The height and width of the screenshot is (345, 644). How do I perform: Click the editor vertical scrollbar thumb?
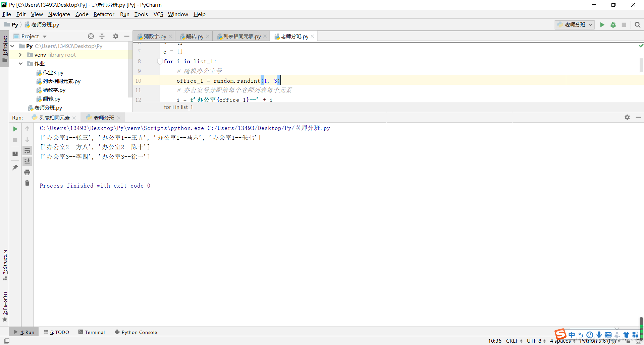point(641,65)
